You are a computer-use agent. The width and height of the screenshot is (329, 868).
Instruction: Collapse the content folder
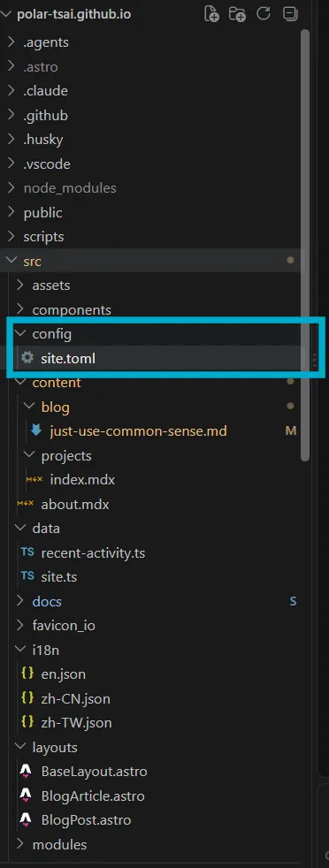[x=20, y=383]
